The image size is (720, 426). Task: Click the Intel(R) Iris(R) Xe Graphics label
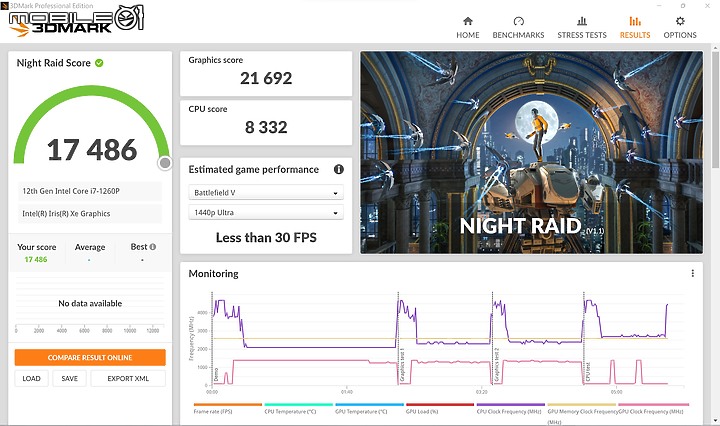pyautogui.click(x=66, y=213)
